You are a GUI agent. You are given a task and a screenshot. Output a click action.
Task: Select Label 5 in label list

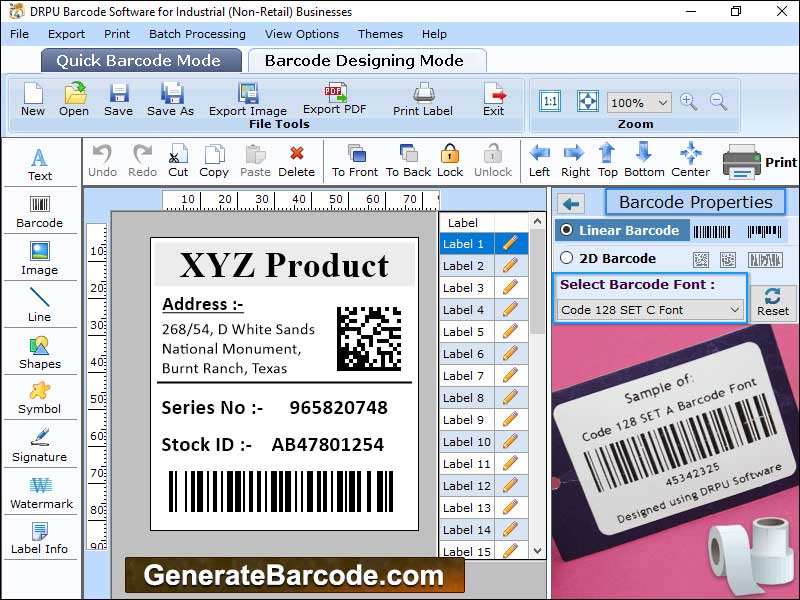pyautogui.click(x=464, y=332)
